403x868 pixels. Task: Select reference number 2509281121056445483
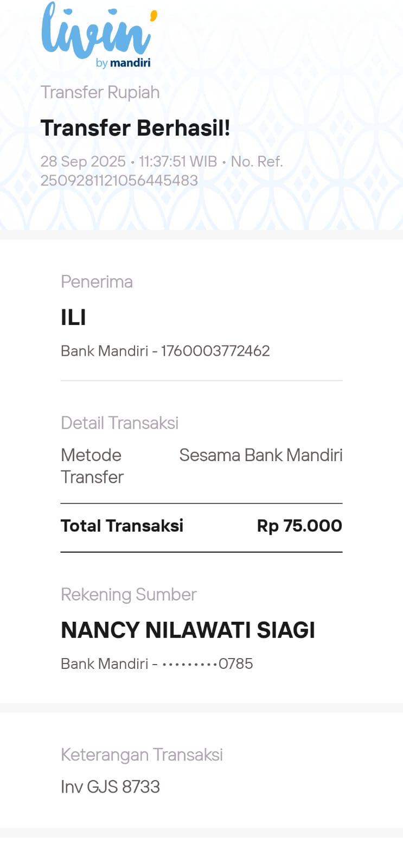coord(119,181)
